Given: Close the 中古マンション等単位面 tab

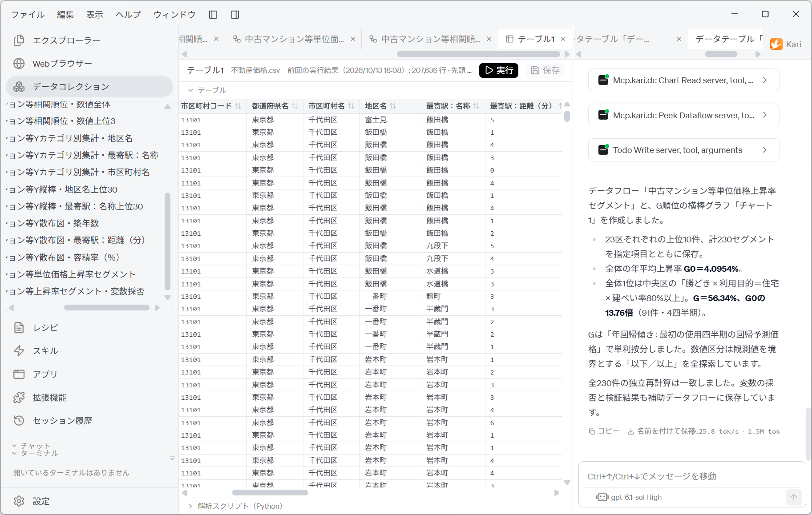Looking at the screenshot, I should tap(353, 39).
